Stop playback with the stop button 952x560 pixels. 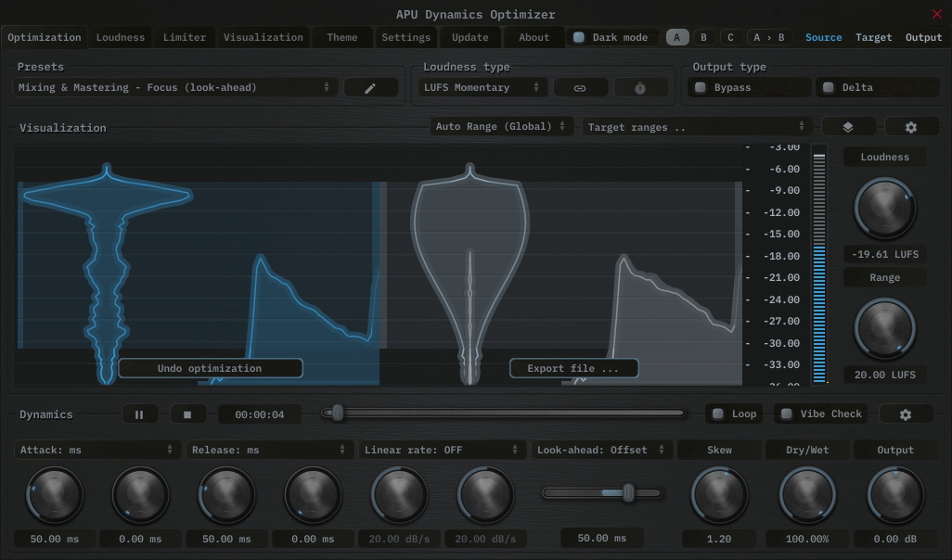pyautogui.click(x=187, y=414)
